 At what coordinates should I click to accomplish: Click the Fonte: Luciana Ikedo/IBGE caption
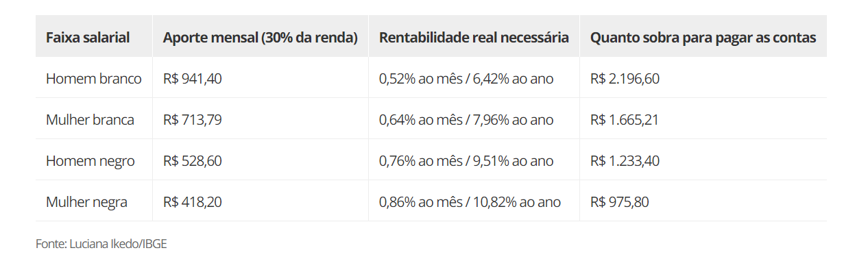pos(101,244)
